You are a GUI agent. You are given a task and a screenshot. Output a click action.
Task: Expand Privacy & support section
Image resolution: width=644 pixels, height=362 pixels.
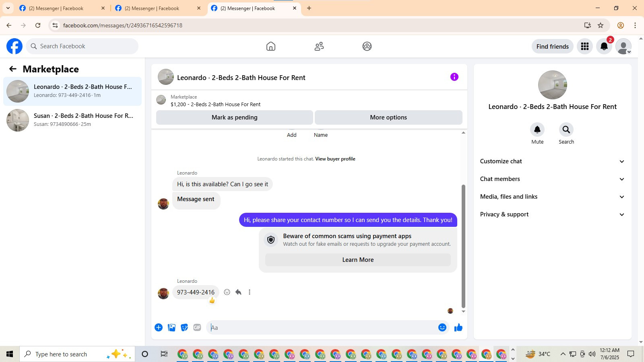pos(553,214)
